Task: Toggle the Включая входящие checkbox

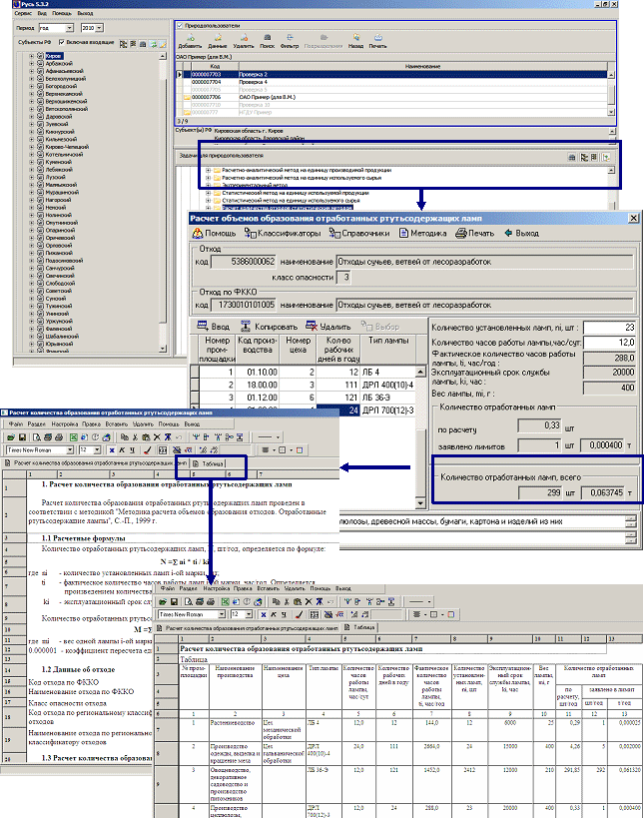Action: [x=61, y=43]
